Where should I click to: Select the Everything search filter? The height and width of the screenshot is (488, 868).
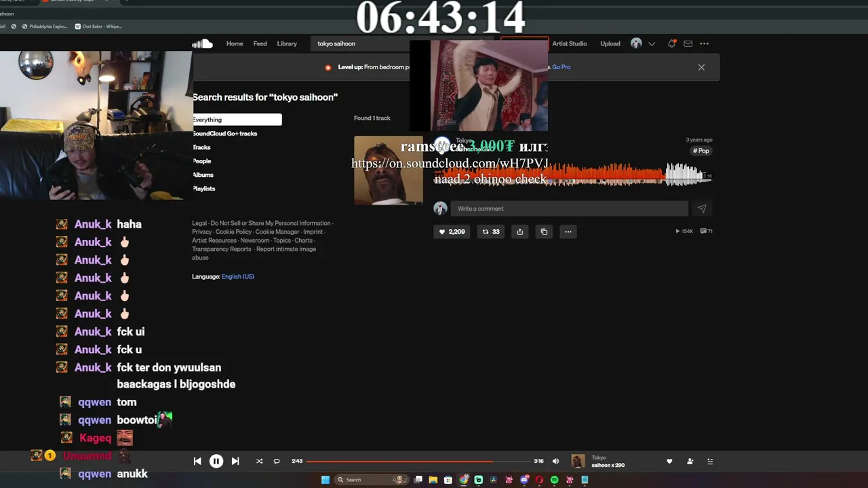pyautogui.click(x=237, y=120)
